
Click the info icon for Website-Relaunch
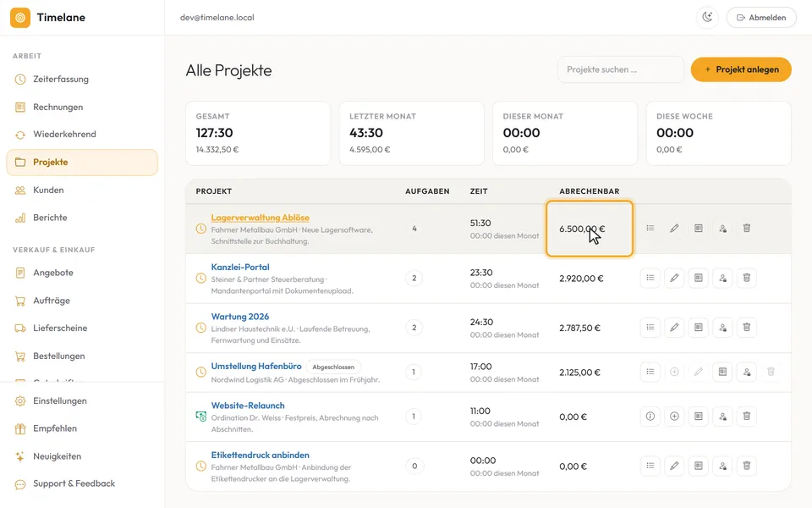650,417
